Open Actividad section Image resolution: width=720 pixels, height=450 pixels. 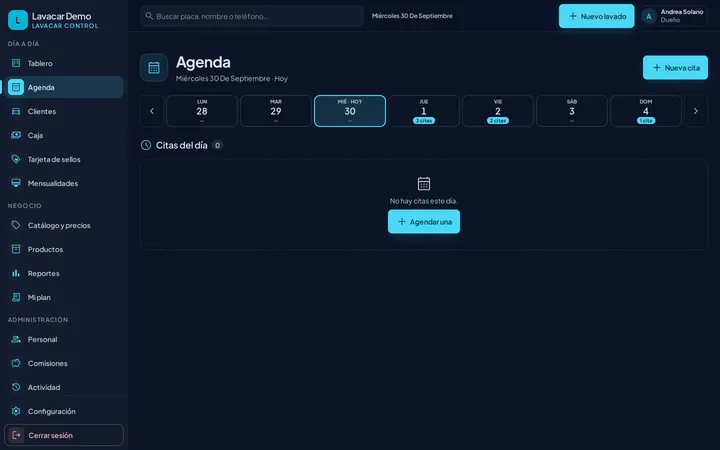click(x=64, y=387)
